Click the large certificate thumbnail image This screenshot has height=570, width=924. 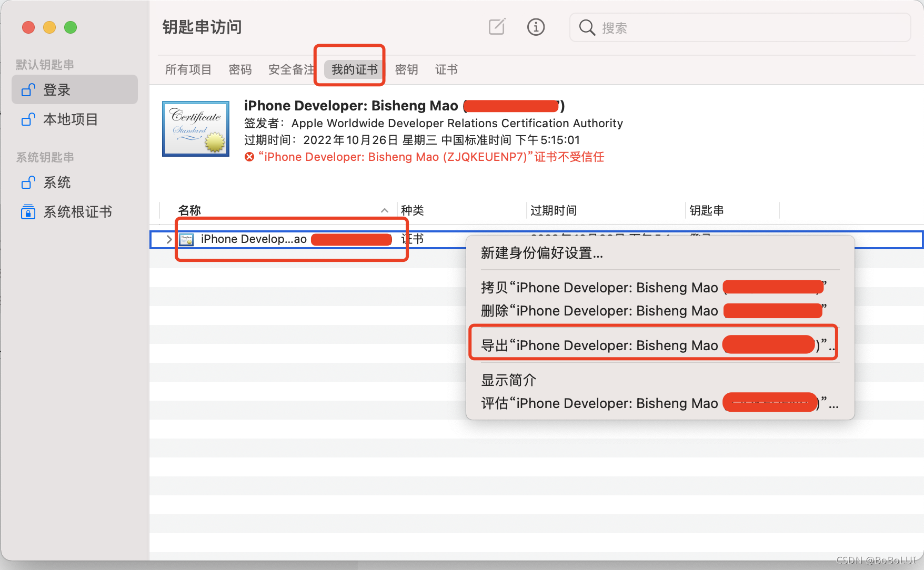[196, 128]
